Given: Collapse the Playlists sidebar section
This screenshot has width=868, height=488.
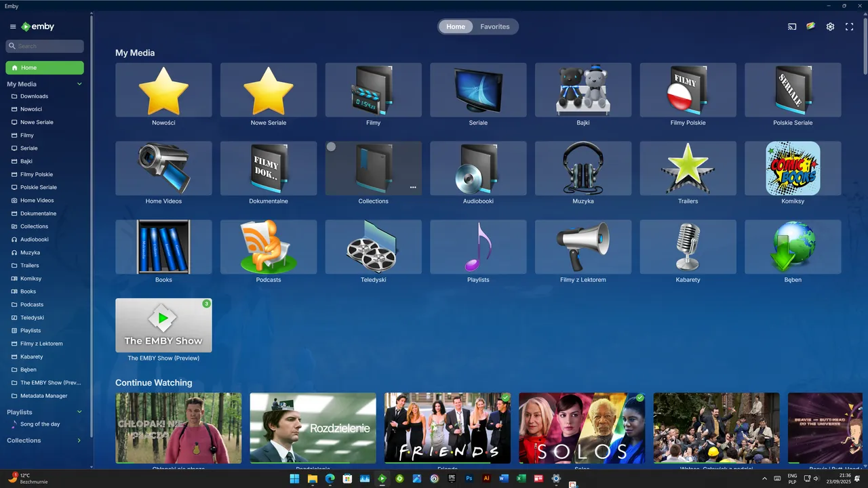Looking at the screenshot, I should point(79,412).
